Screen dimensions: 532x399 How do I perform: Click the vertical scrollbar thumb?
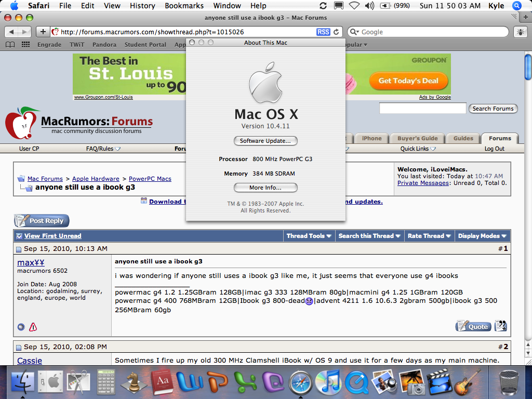[528, 67]
